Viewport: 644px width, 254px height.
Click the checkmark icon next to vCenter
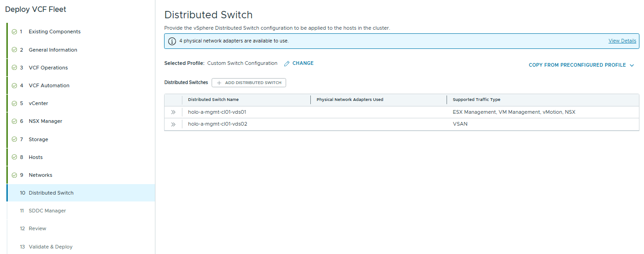[15, 104]
